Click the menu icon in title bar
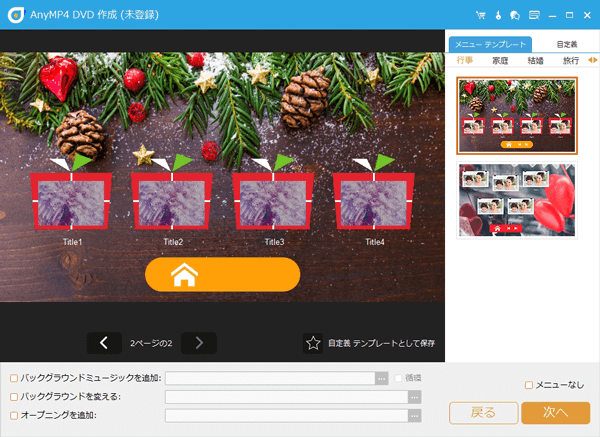 534,15
